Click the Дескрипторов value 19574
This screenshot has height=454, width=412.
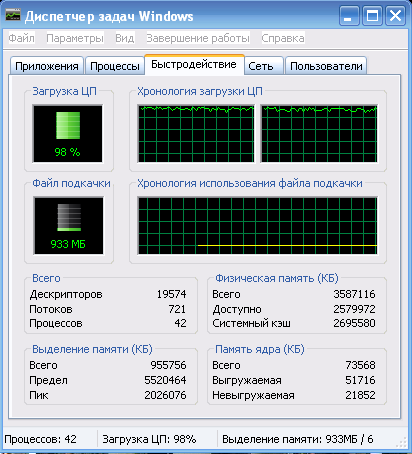coord(172,294)
